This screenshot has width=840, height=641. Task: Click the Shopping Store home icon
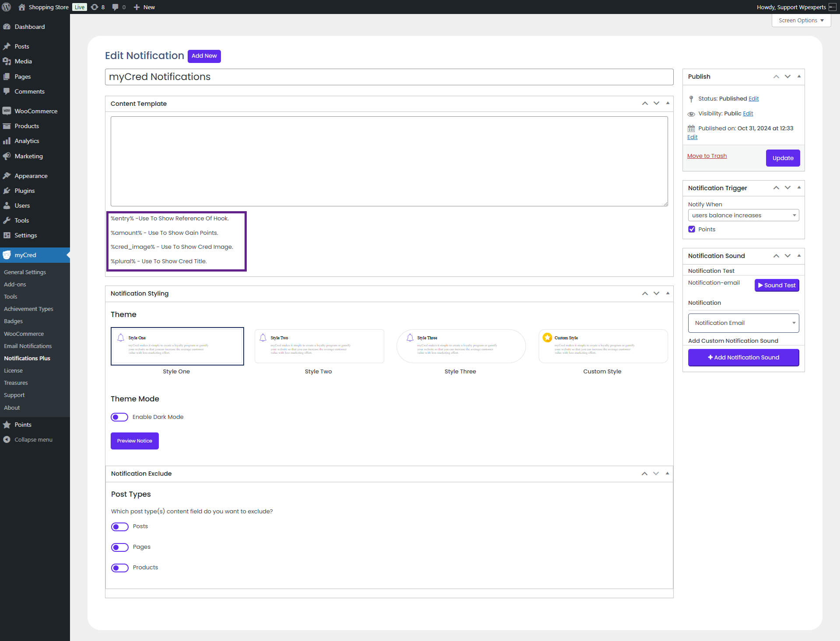coord(22,7)
